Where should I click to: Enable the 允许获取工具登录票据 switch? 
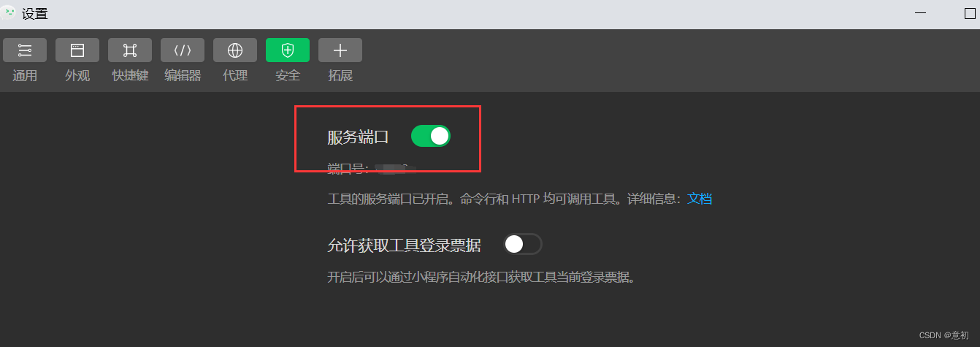click(x=523, y=244)
